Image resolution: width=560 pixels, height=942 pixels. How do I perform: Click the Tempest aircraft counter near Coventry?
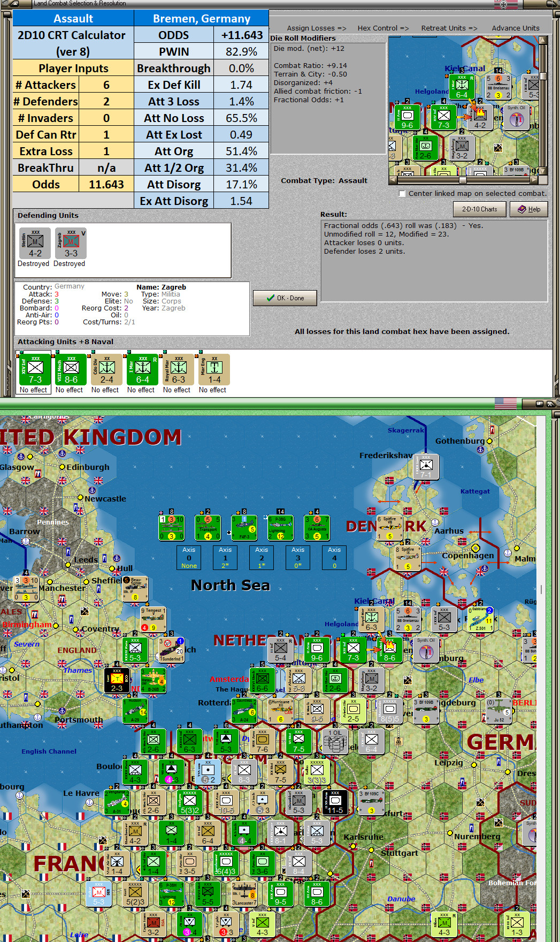(153, 619)
